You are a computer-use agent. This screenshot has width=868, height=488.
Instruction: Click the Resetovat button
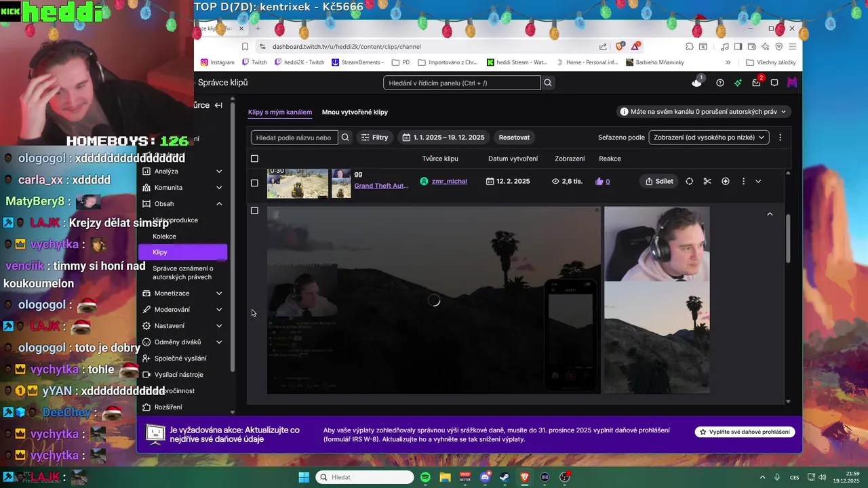click(514, 138)
